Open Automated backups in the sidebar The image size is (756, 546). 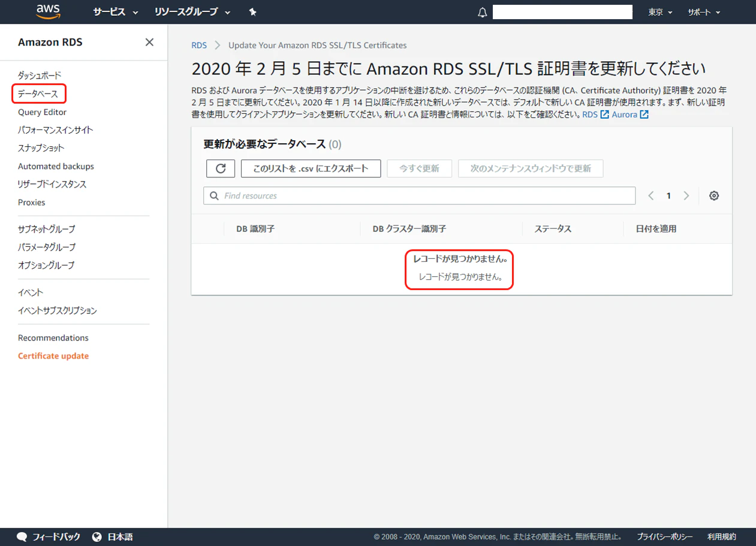click(x=56, y=166)
